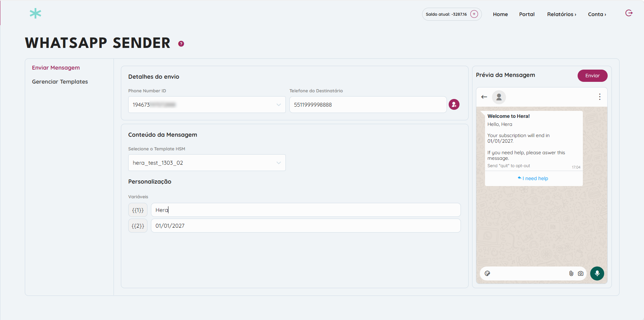Click the Telefone do Destinatário label
This screenshot has width=644, height=320.
[x=316, y=91]
